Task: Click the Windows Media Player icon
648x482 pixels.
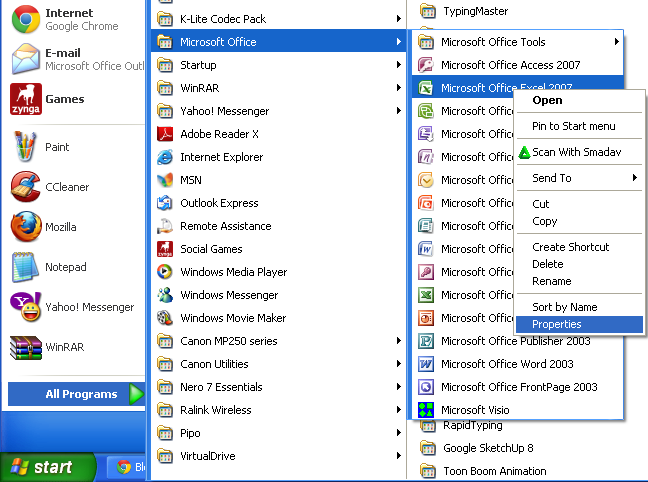Action: pos(165,272)
